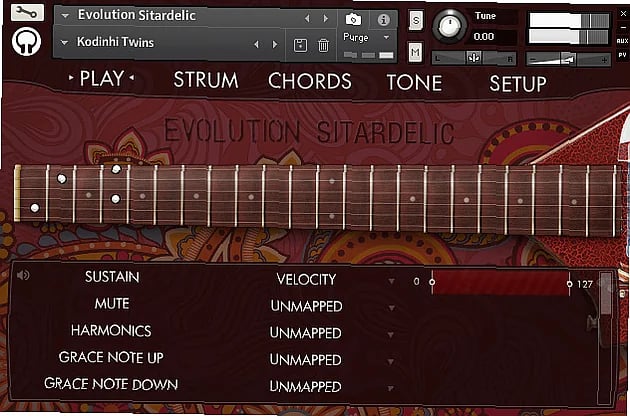Go to next instrument next to Evolution Sitardelic
Viewport: 630px width, 416px height.
pyautogui.click(x=325, y=18)
